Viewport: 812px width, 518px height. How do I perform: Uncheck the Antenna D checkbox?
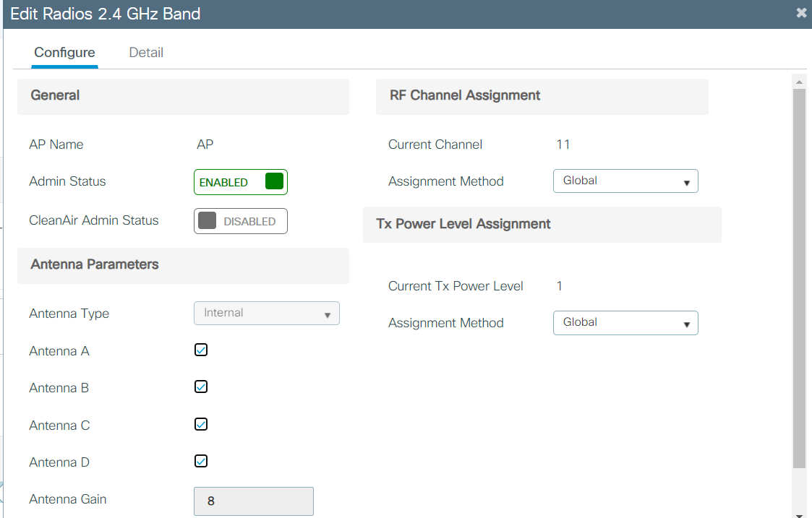point(200,461)
